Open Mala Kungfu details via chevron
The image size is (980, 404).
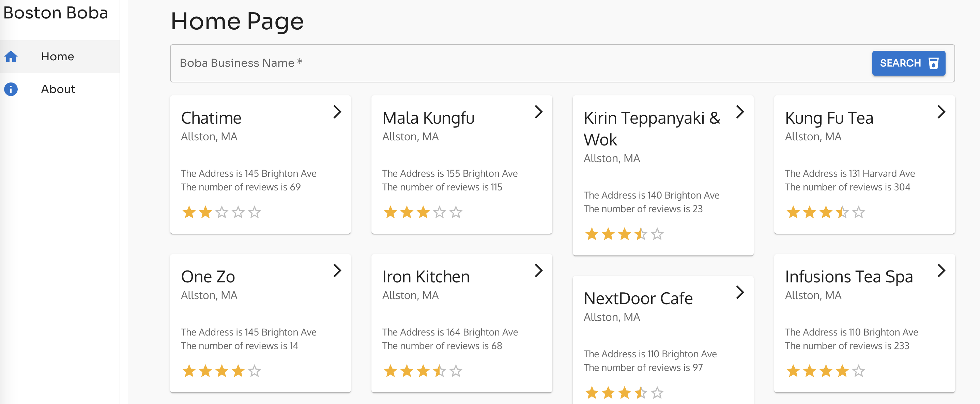[538, 112]
